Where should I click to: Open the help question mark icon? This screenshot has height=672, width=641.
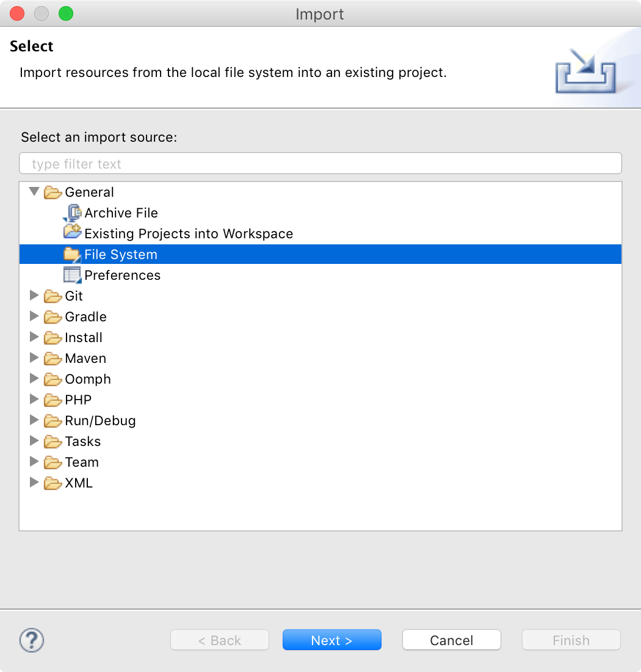pos(32,640)
